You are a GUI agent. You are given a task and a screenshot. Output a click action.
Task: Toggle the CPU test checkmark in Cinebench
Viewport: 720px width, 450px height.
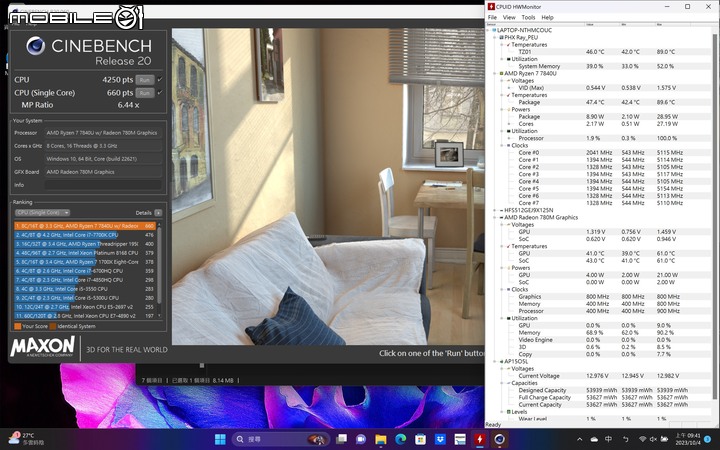point(160,79)
